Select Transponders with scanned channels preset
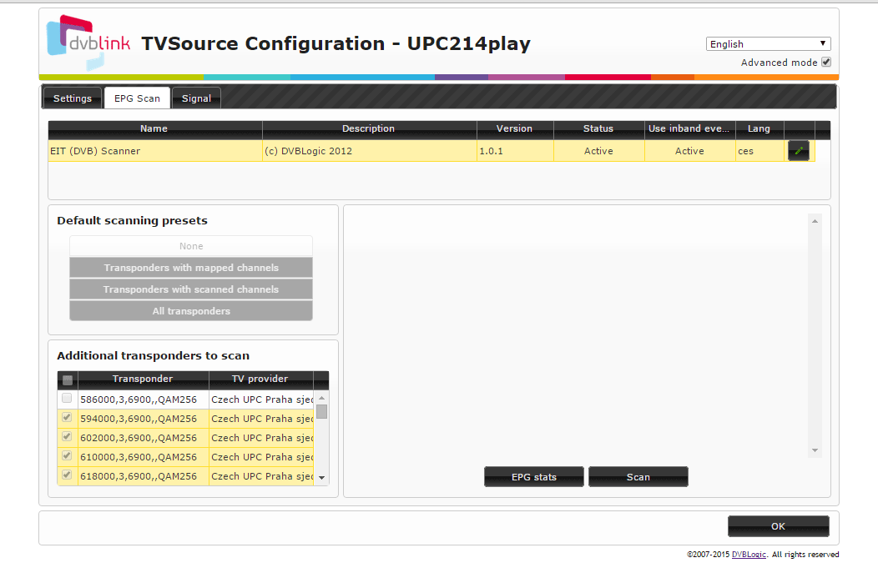This screenshot has width=878, height=588. [191, 289]
